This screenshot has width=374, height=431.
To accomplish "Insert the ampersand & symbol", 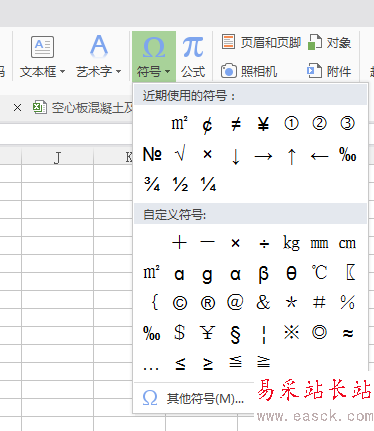I will pyautogui.click(x=263, y=303).
